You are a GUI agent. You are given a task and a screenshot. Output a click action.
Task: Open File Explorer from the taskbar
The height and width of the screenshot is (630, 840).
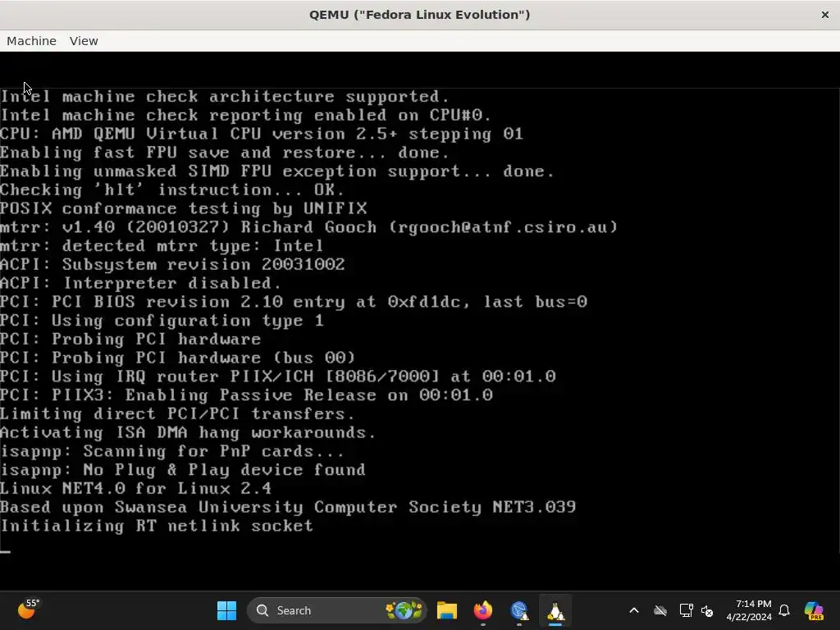(447, 610)
